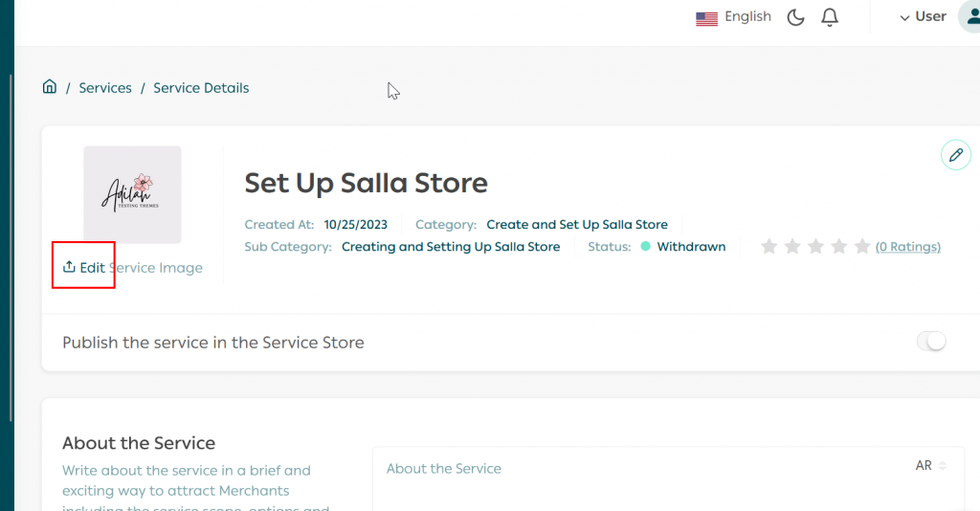The image size is (980, 511).
Task: Select Service Details breadcrumb item
Action: click(x=201, y=88)
